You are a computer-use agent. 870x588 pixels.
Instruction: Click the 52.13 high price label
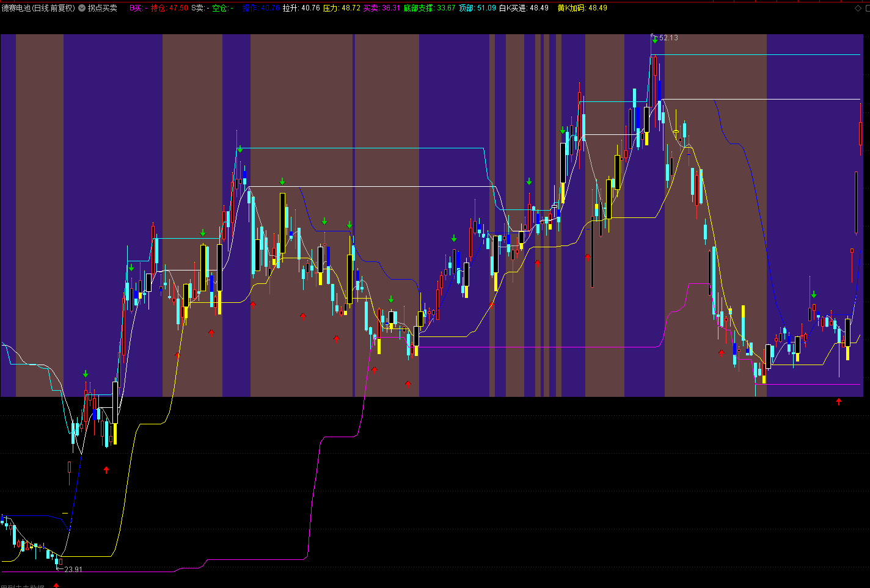coord(668,38)
